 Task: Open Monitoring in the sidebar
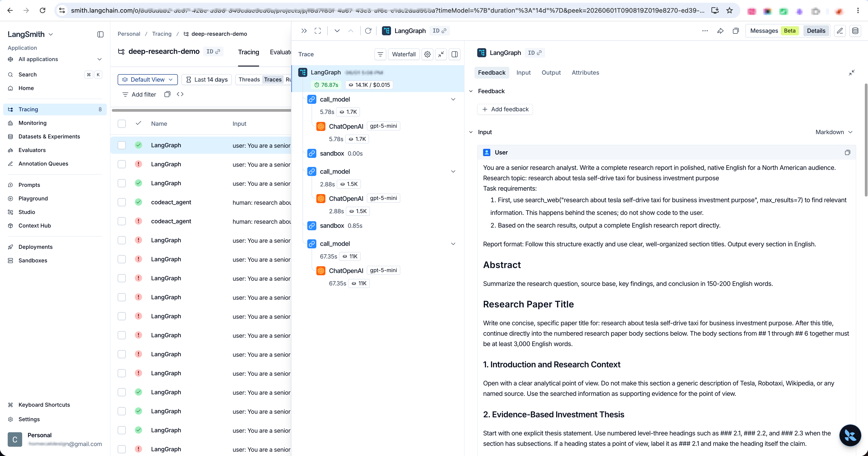55,123
